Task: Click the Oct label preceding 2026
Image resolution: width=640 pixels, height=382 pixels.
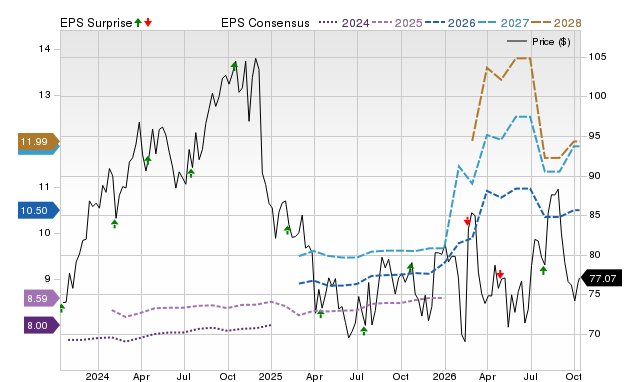Action: tap(400, 377)
